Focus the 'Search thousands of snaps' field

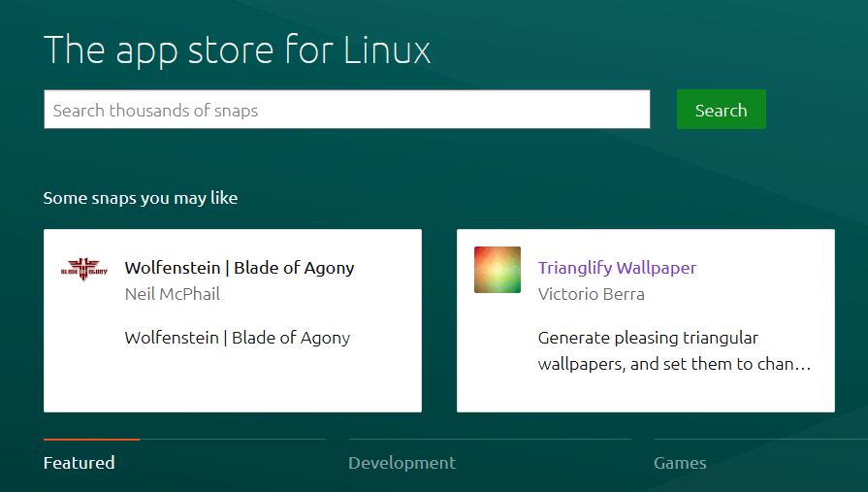tap(346, 110)
